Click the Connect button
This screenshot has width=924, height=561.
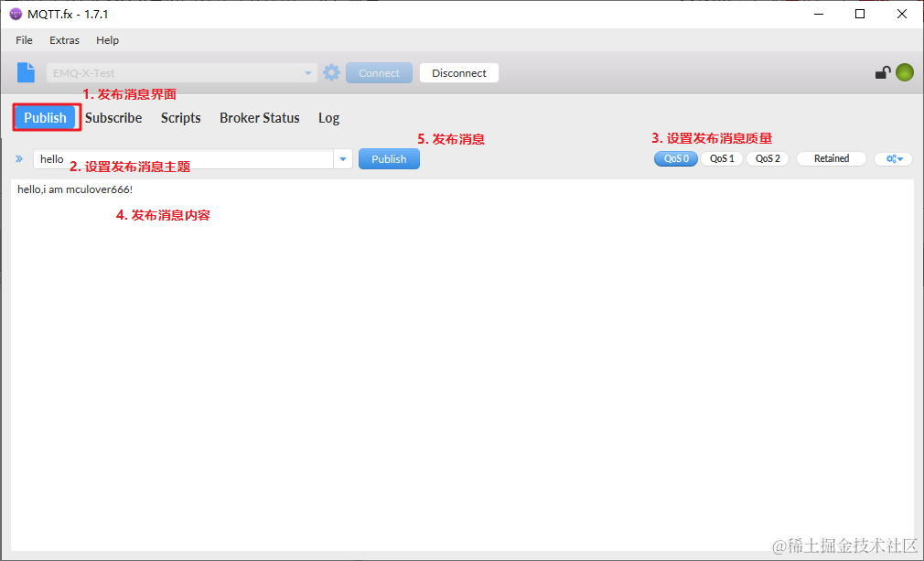click(379, 73)
